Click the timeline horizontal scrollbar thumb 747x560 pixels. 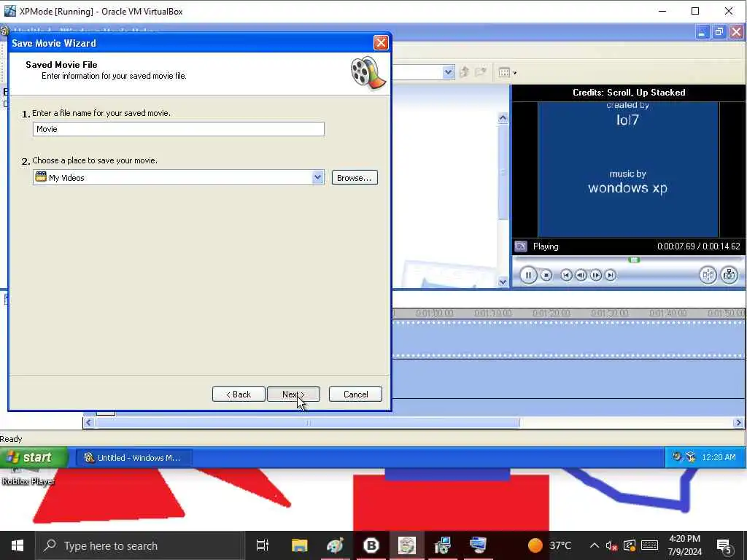308,423
